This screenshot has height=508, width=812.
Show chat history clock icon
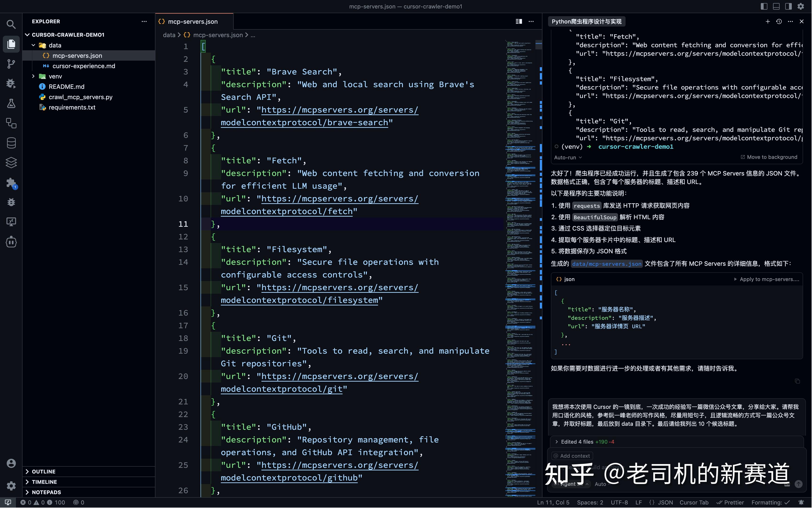(779, 22)
